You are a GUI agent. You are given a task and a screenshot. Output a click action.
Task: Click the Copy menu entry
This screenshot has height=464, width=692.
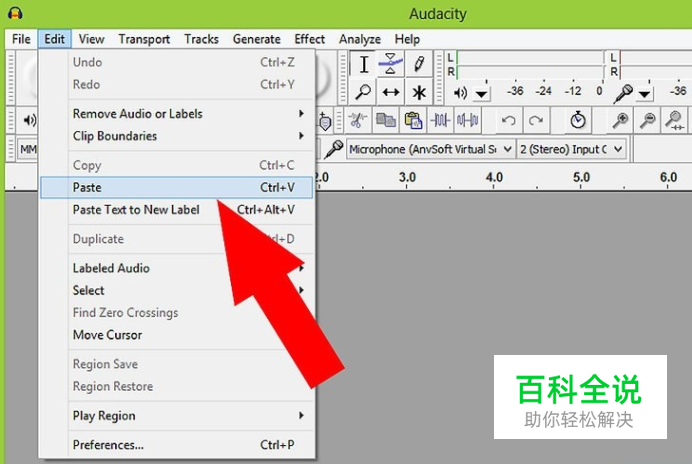point(177,165)
